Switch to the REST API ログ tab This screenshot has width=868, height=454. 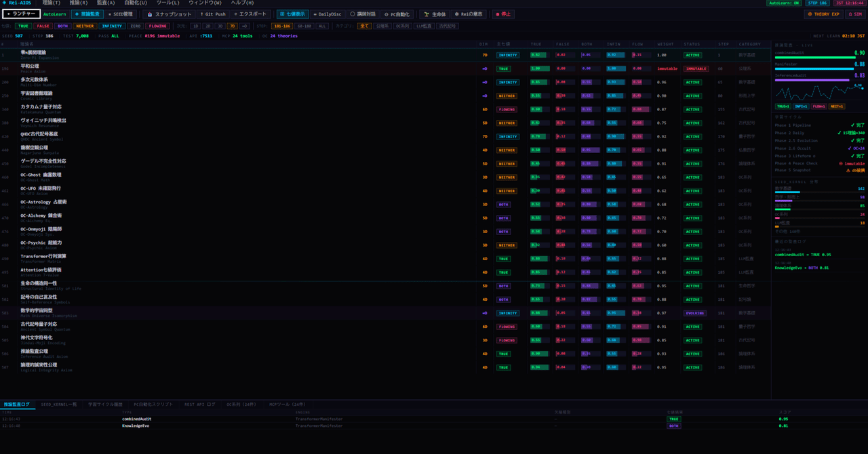(x=200, y=405)
